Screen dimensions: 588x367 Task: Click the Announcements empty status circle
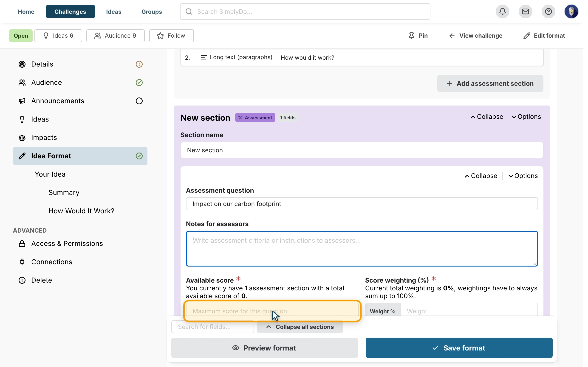[x=139, y=101]
